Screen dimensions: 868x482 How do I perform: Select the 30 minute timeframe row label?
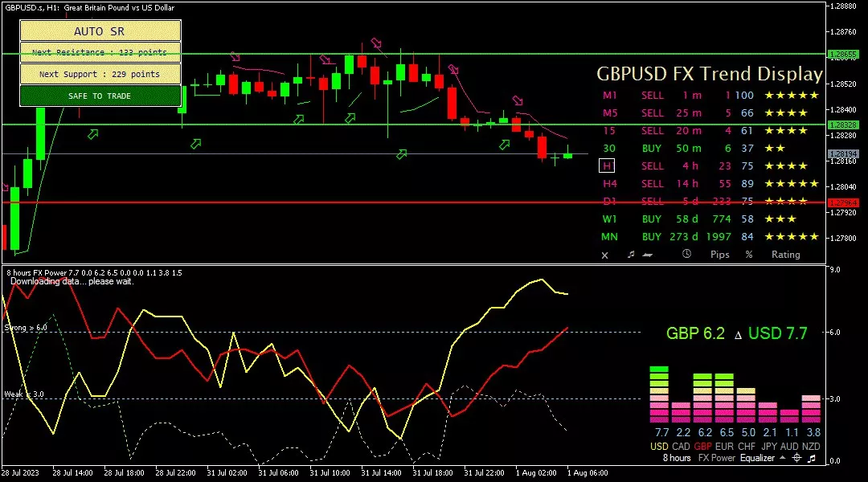click(609, 149)
